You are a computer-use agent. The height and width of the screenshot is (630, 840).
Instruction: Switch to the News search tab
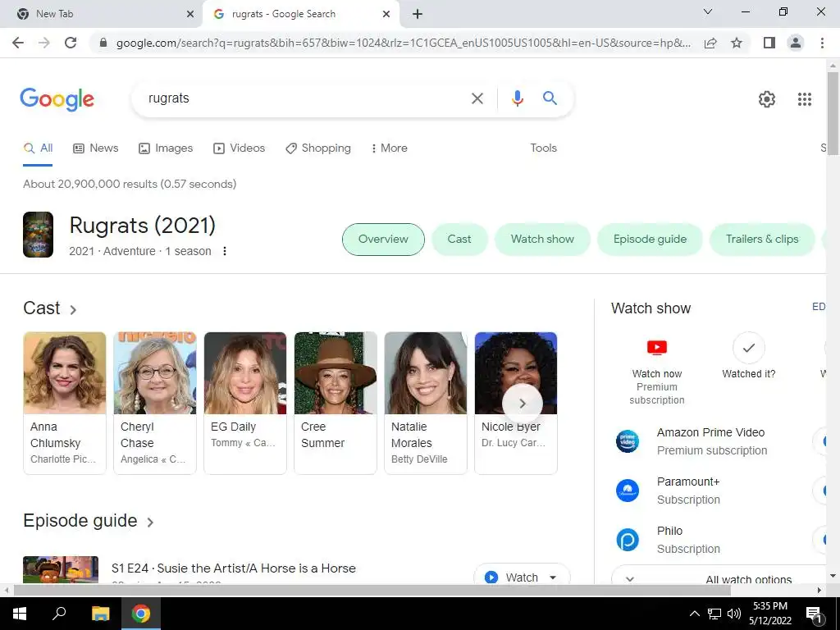click(95, 148)
